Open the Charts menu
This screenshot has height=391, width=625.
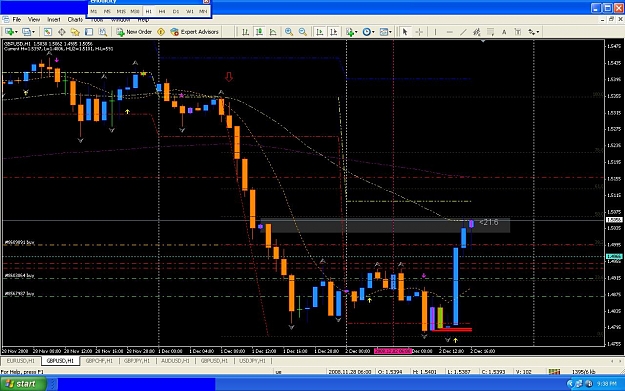(x=75, y=20)
